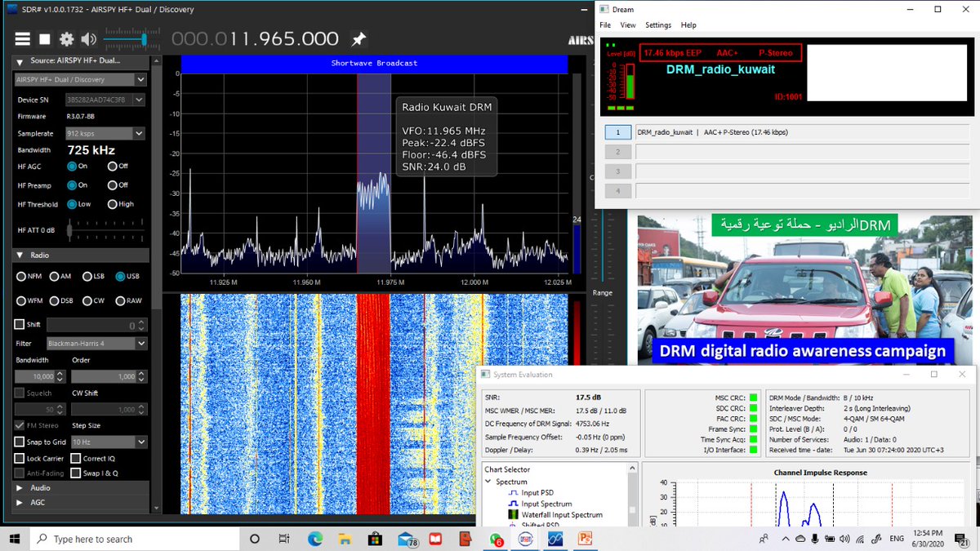The image size is (980, 551).
Task: Open SDR# settings gear
Action: click(66, 38)
